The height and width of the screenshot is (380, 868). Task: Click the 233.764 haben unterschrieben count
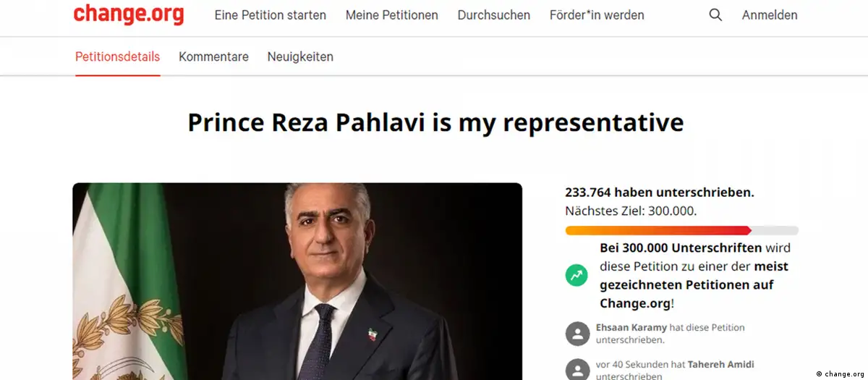(659, 193)
